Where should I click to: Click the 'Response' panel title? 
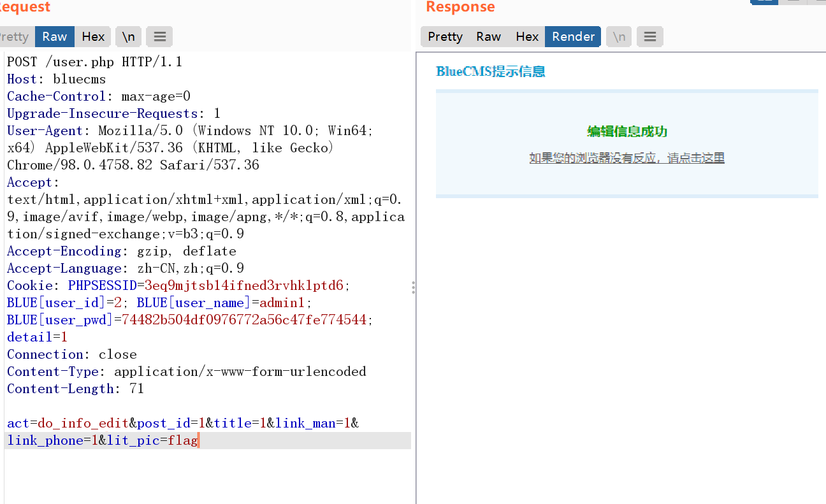tap(460, 7)
